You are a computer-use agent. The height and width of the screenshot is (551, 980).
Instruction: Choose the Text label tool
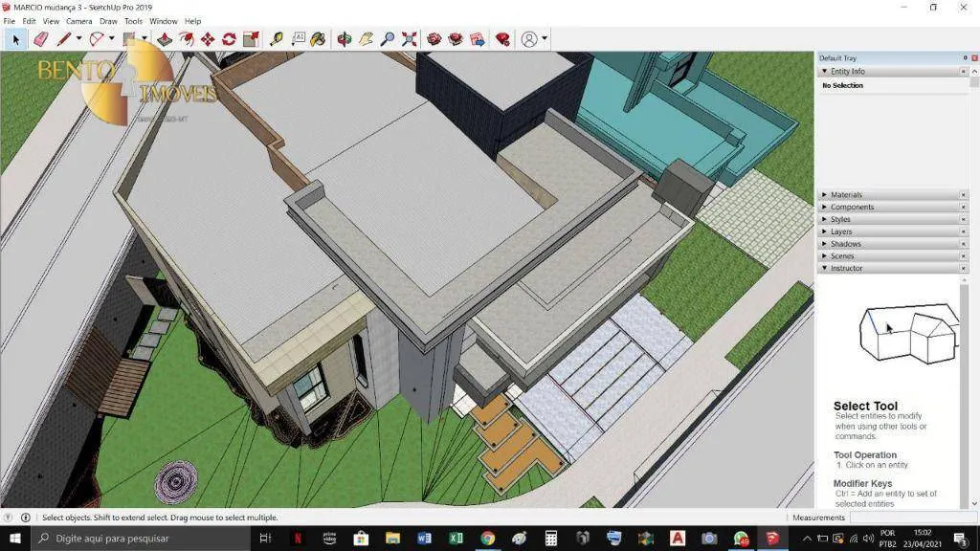[x=299, y=39]
